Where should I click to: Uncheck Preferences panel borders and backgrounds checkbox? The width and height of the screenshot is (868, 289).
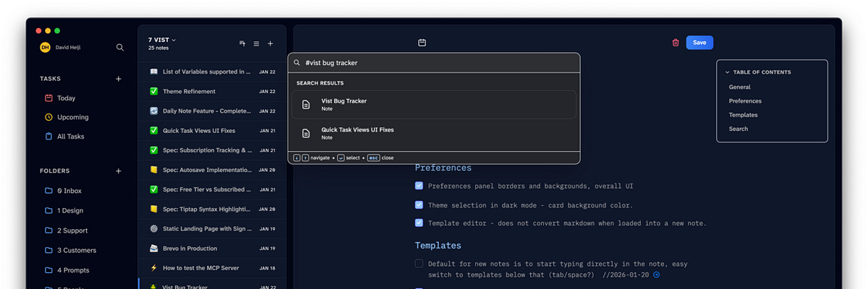(x=420, y=186)
